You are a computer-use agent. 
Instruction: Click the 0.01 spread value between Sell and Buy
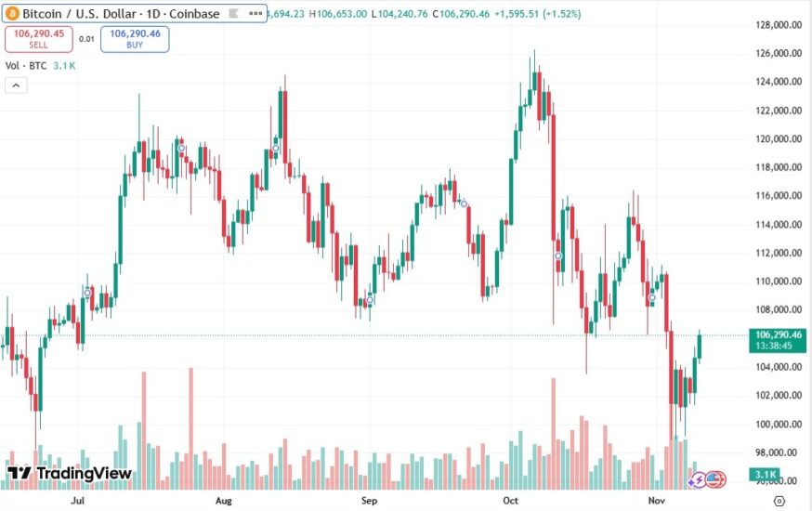85,39
